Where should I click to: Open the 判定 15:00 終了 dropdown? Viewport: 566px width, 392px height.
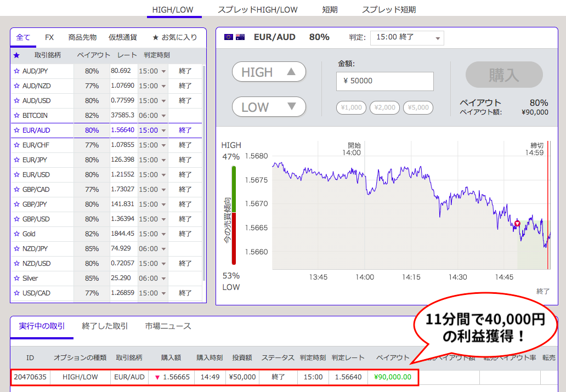[407, 38]
